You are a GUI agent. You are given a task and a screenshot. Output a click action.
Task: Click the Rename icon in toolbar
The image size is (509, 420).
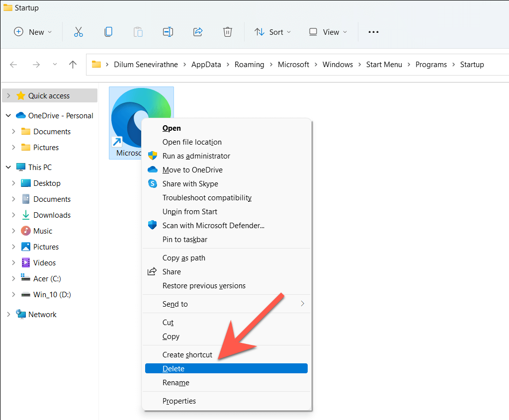pyautogui.click(x=168, y=32)
